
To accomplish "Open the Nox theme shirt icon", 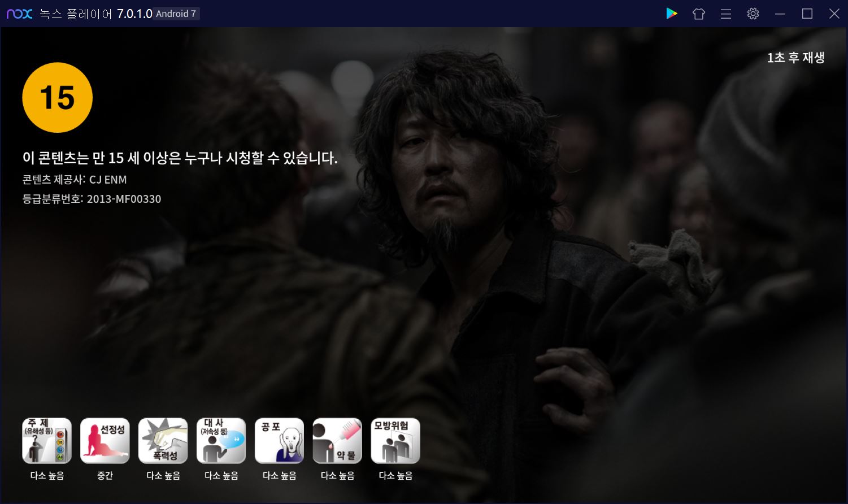I will (699, 14).
